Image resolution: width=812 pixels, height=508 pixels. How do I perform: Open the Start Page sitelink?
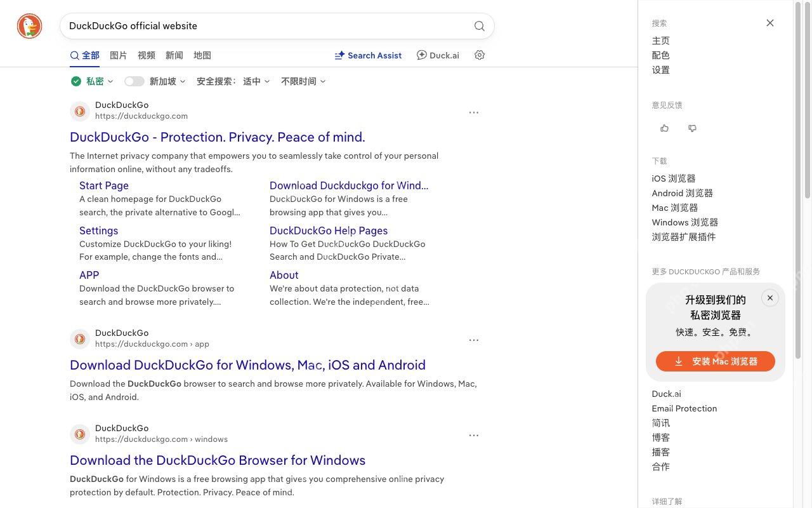point(104,185)
